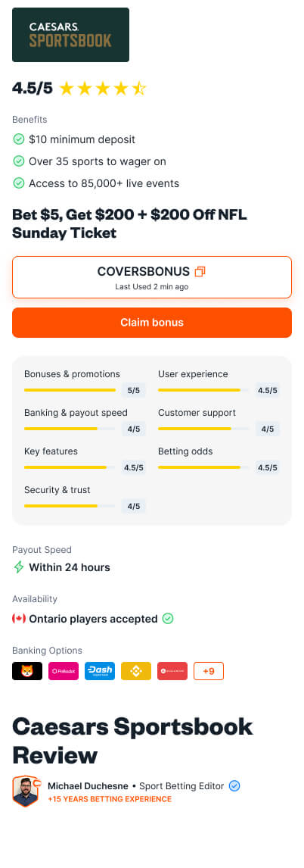Copy the COVERSBONUS code icon
The height and width of the screenshot is (868, 304).
pos(200,272)
